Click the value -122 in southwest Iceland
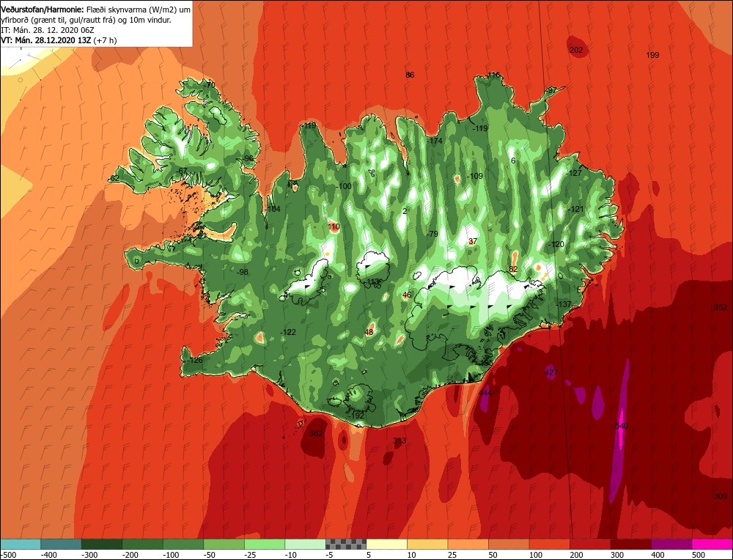This screenshot has width=733, height=560. (x=288, y=332)
